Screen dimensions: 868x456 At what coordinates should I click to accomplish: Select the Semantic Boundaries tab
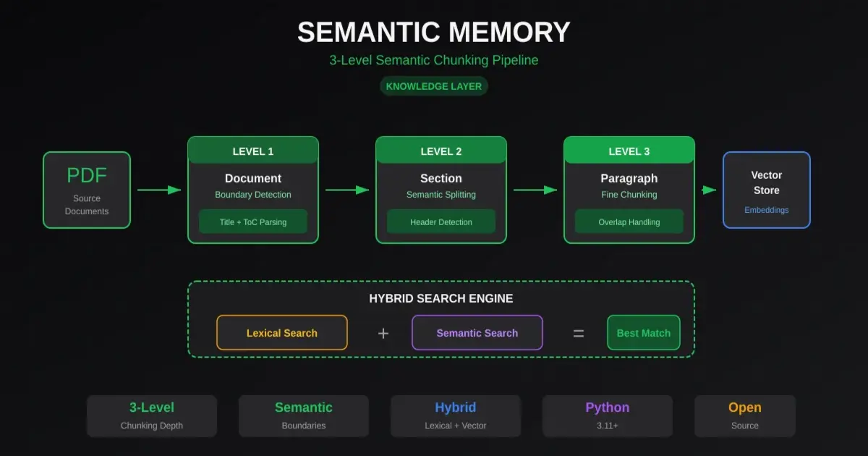click(x=304, y=415)
